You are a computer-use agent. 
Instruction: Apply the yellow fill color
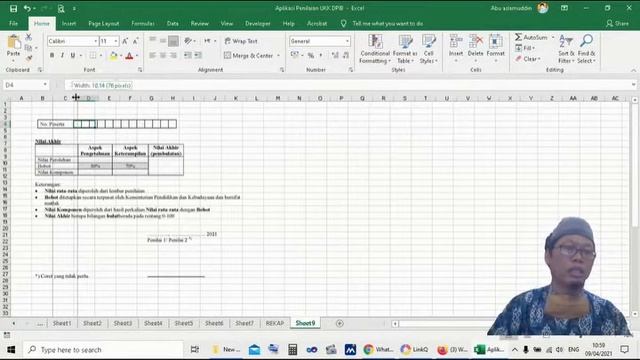(113, 56)
